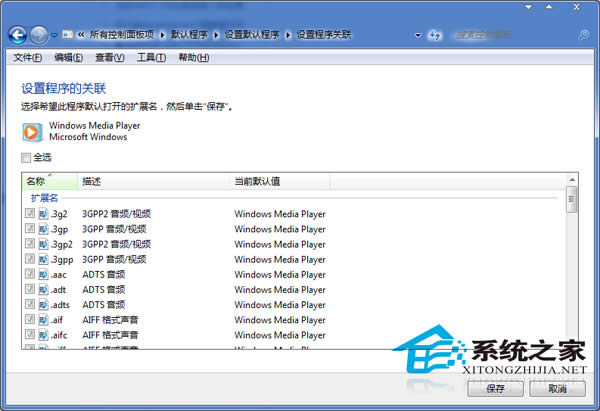Click the .aac file type icon

tap(43, 274)
